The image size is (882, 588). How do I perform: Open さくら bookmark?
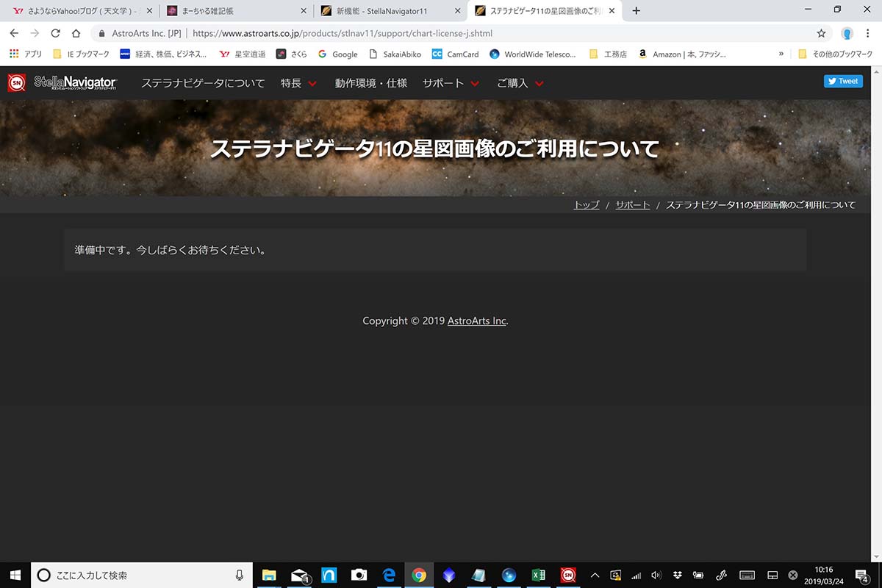pos(291,54)
